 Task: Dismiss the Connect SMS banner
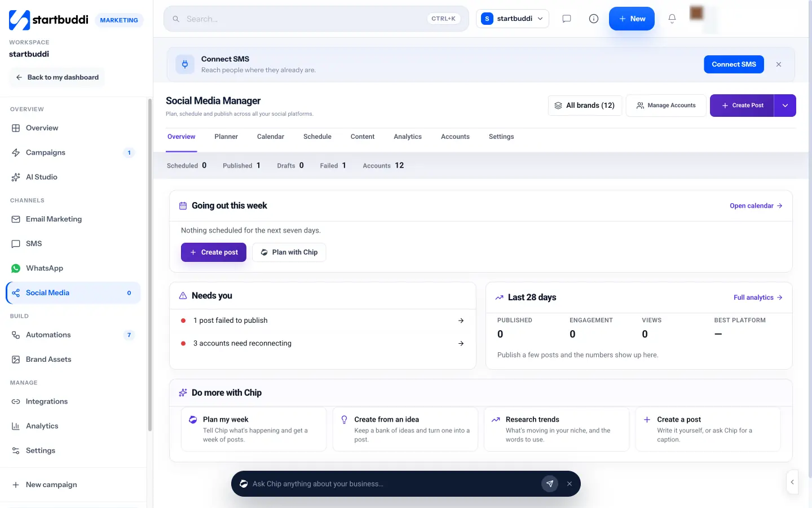pyautogui.click(x=779, y=64)
